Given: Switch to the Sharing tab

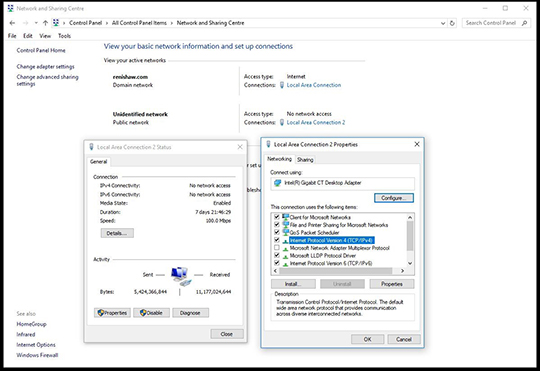Looking at the screenshot, I should [305, 160].
